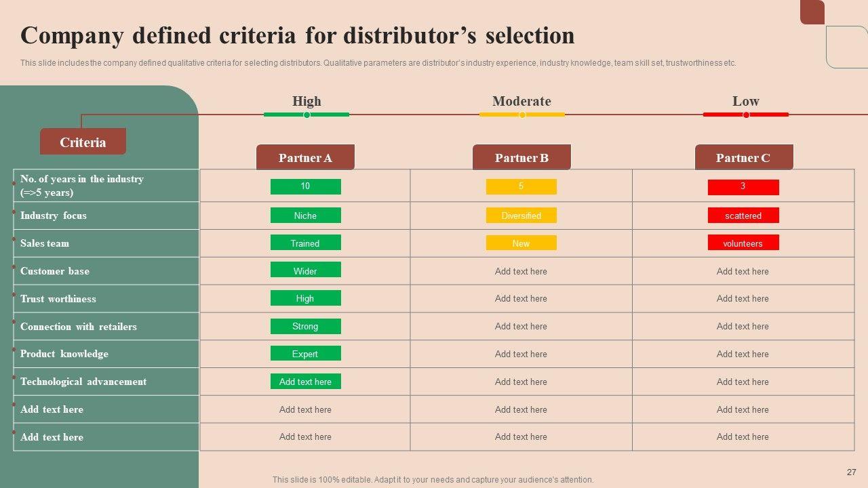The width and height of the screenshot is (868, 488).
Task: Click the green dot under High
Action: point(307,115)
